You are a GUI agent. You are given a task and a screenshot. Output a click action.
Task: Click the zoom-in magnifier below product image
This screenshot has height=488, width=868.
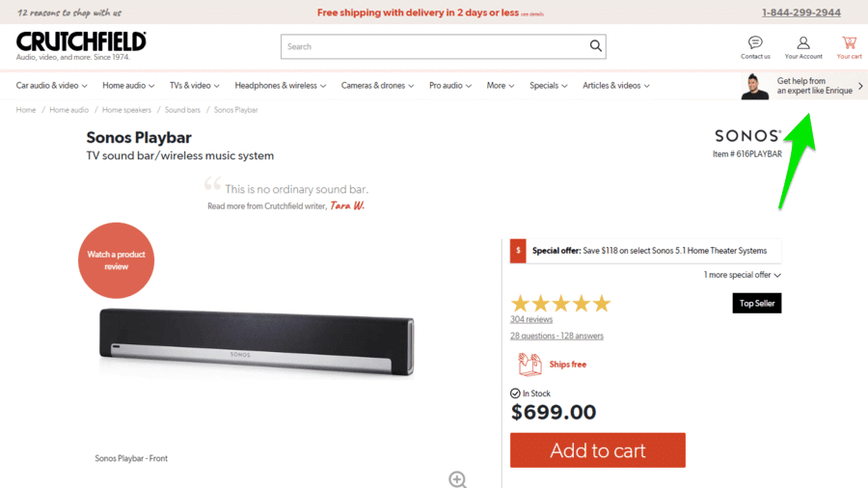point(457,479)
